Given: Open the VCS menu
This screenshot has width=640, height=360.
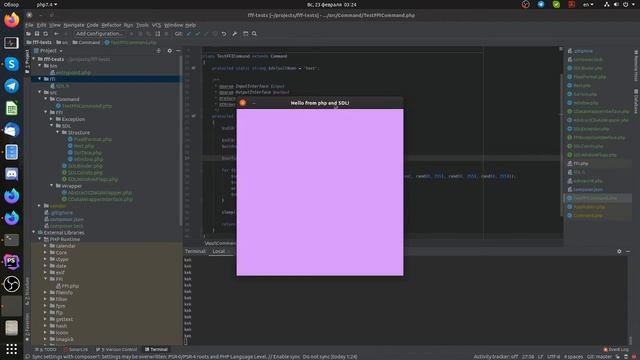Looking at the screenshot, I should coord(156,25).
